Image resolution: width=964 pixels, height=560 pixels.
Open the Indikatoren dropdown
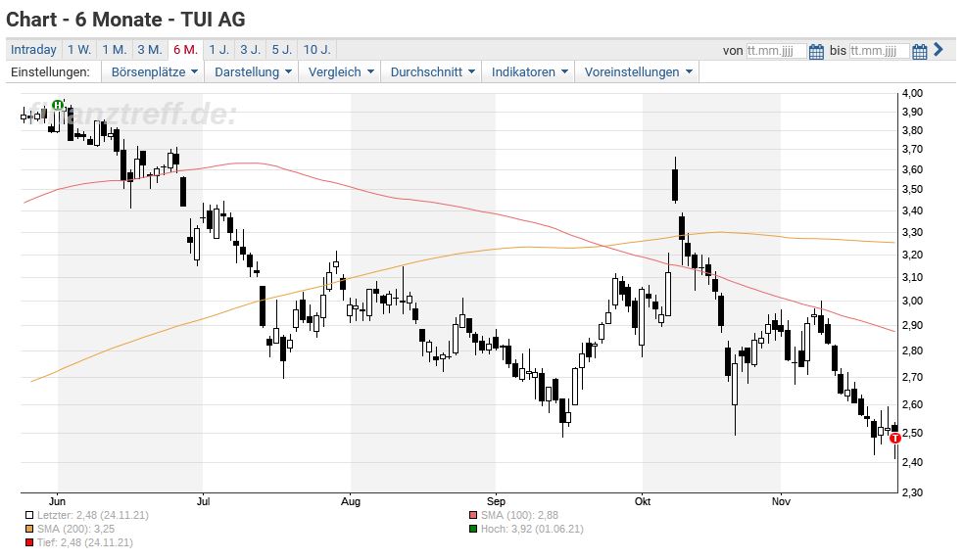[x=529, y=71]
